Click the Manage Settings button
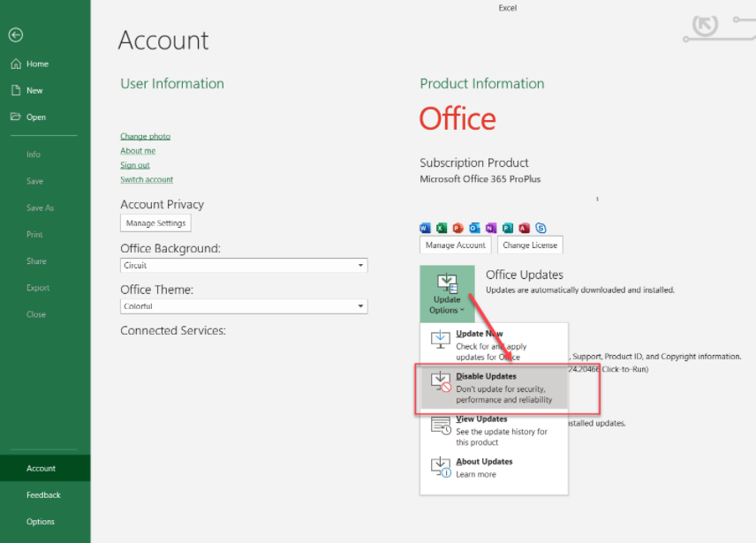756x543 pixels. (155, 223)
